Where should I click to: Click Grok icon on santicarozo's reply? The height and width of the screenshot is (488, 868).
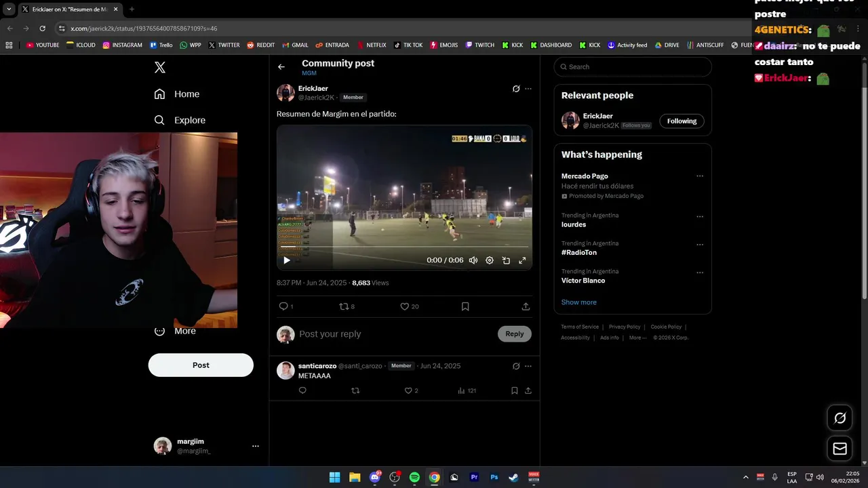point(516,366)
